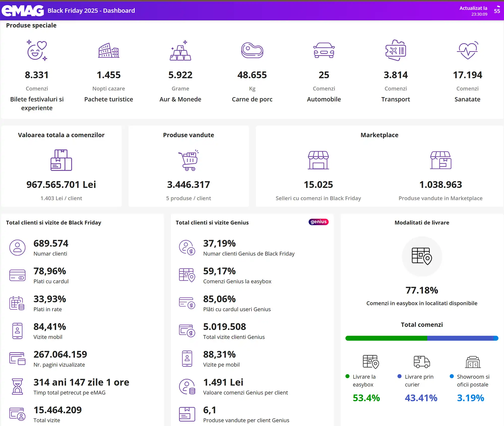Screen dimensions: 504x426
Task: Click the Sanatate heartbeat icon
Action: (x=467, y=50)
